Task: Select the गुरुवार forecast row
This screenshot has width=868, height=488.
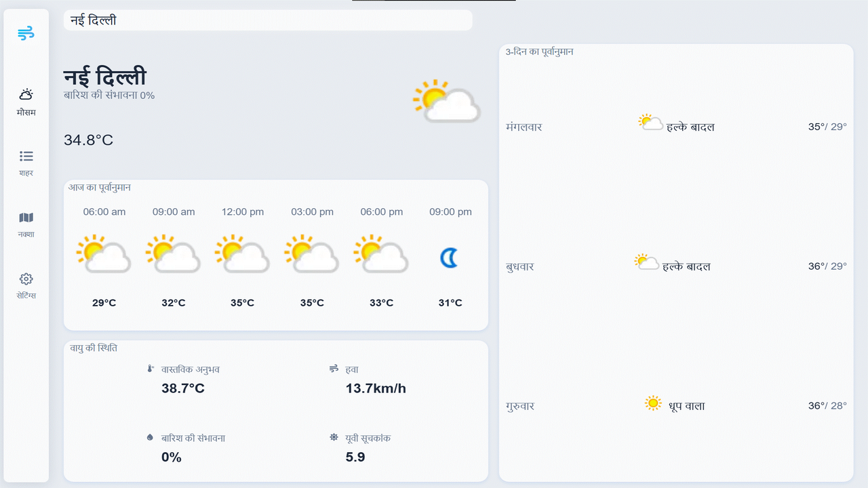Action: point(675,405)
